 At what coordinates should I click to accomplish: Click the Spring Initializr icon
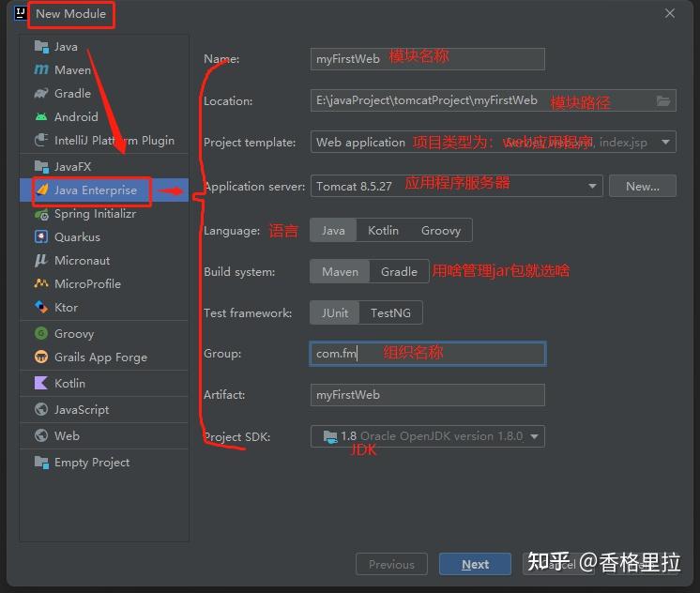[x=41, y=214]
